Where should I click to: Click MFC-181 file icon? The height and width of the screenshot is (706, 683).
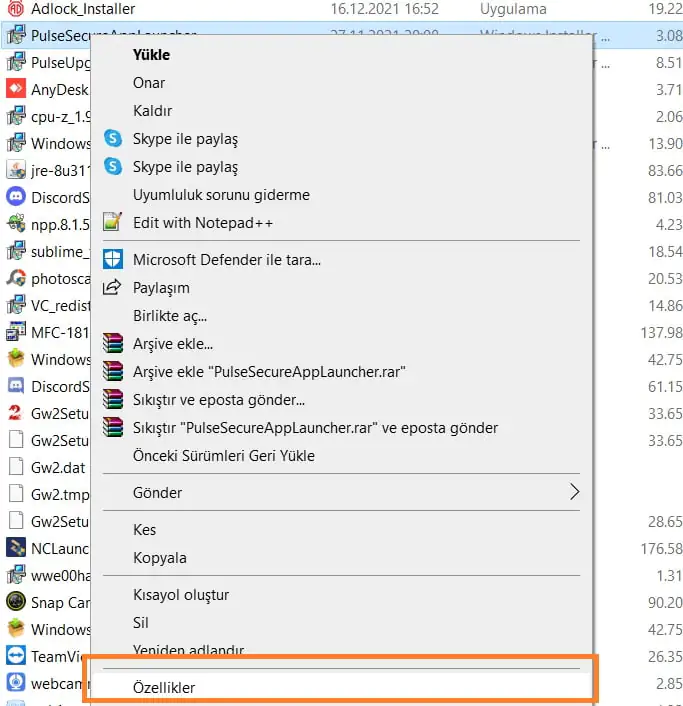tap(16, 332)
